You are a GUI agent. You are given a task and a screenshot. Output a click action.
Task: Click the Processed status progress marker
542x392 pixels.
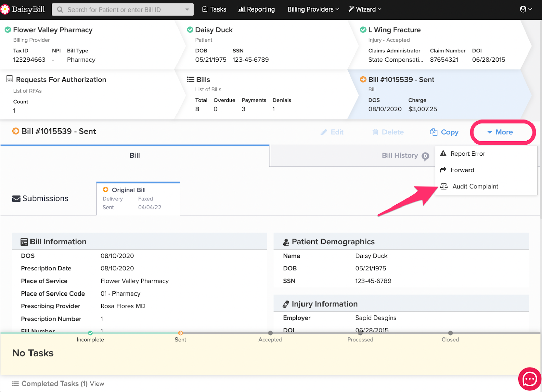pyautogui.click(x=360, y=333)
